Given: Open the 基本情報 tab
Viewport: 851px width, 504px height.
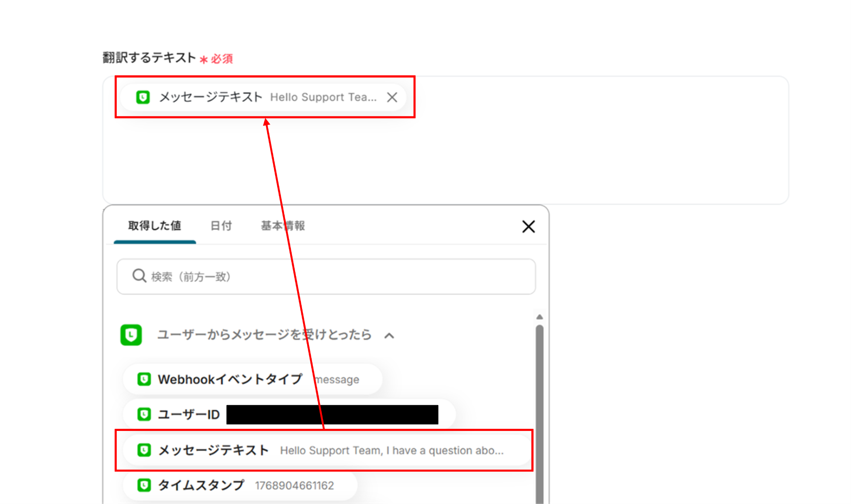Looking at the screenshot, I should [x=283, y=226].
